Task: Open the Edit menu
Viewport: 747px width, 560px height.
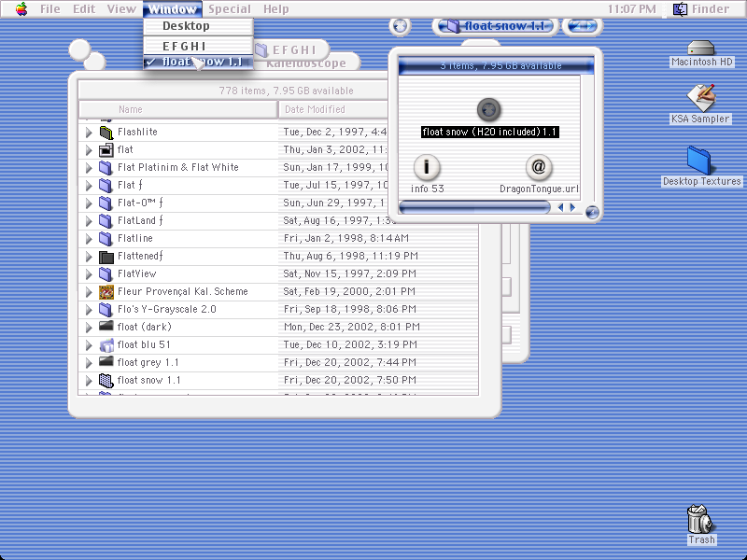Action: (84, 8)
